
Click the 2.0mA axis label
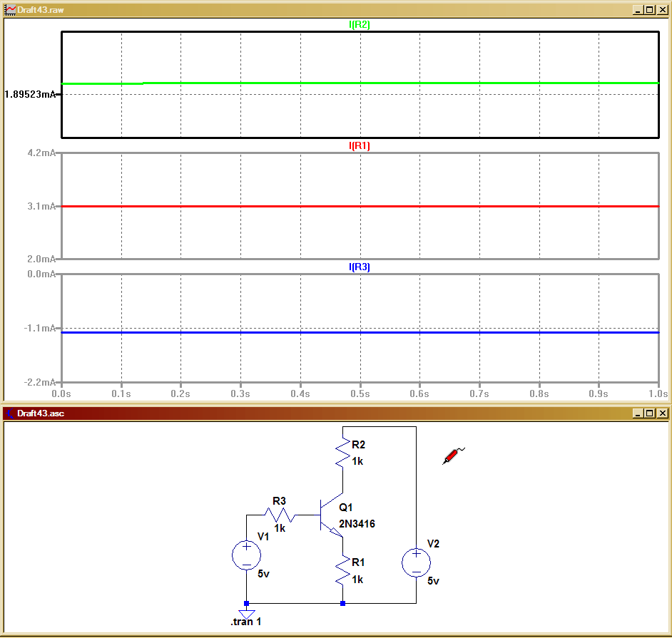(x=41, y=259)
